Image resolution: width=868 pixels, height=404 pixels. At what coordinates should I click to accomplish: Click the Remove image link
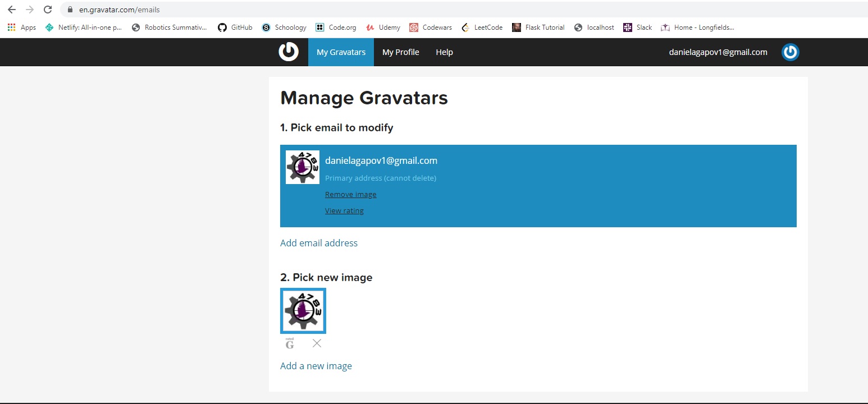pos(350,195)
